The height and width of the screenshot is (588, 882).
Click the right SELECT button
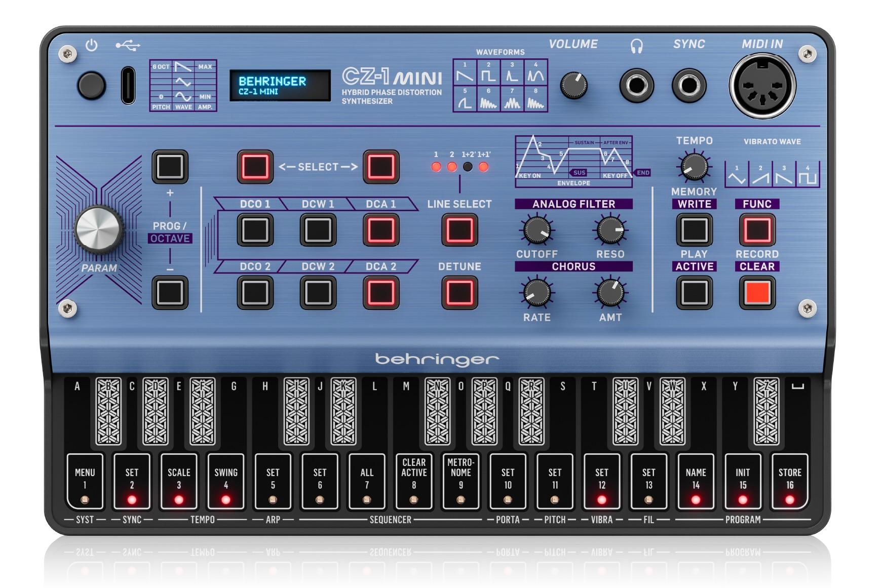pyautogui.click(x=381, y=167)
